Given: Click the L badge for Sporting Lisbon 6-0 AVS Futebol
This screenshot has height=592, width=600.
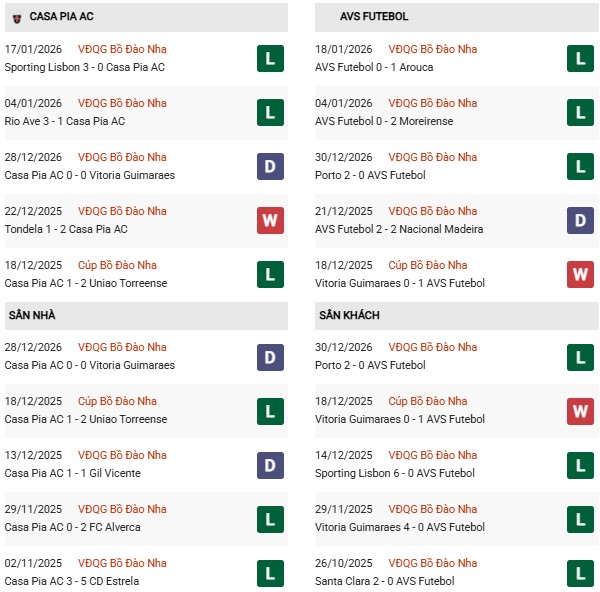Looking at the screenshot, I should tap(581, 465).
